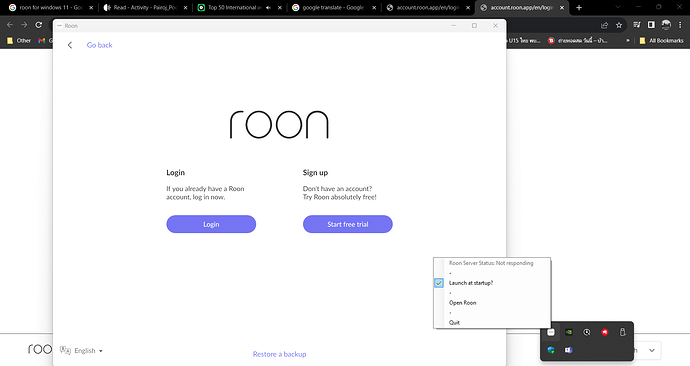
Task: Click the share page icon in address bar
Action: pyautogui.click(x=604, y=25)
